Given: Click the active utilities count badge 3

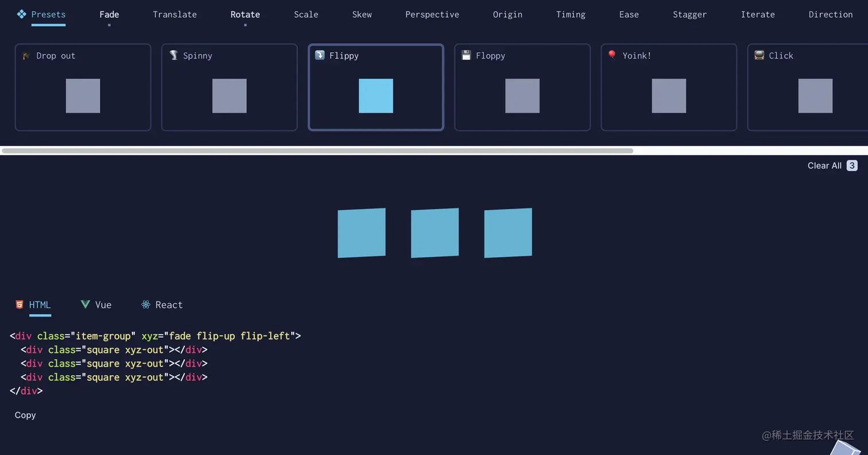Looking at the screenshot, I should tap(852, 165).
